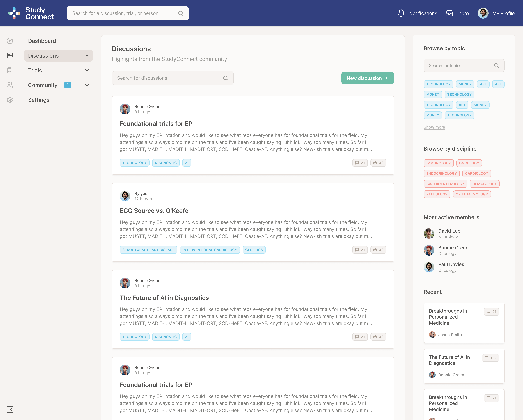This screenshot has width=523, height=420.
Task: Open Settings in the side menu
Action: click(39, 100)
